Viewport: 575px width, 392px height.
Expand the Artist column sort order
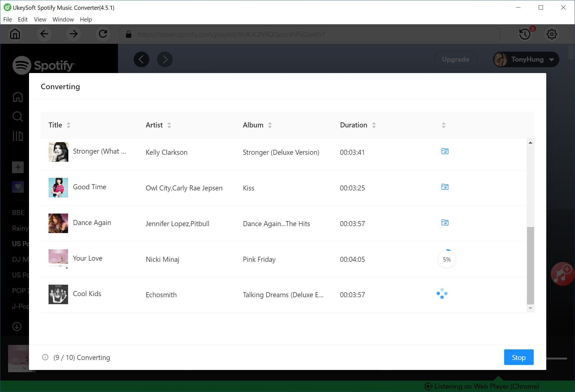pos(170,125)
